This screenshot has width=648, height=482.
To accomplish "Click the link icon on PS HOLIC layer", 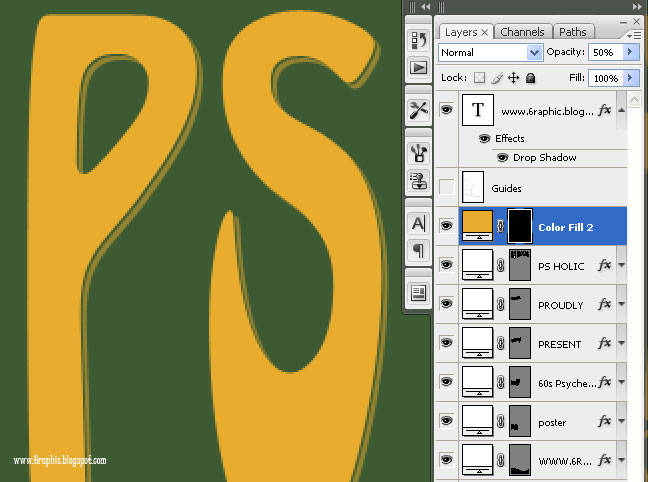I will tap(500, 265).
